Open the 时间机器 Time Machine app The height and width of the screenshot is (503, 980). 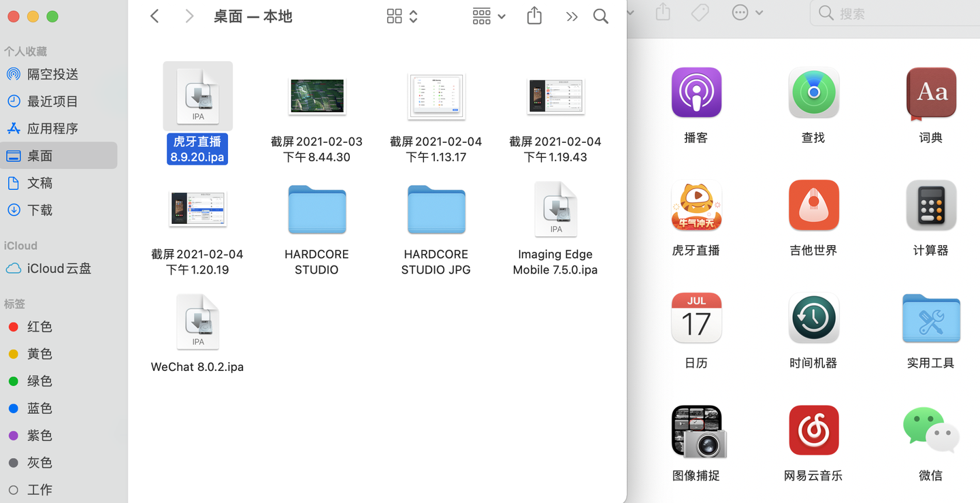coord(813,318)
